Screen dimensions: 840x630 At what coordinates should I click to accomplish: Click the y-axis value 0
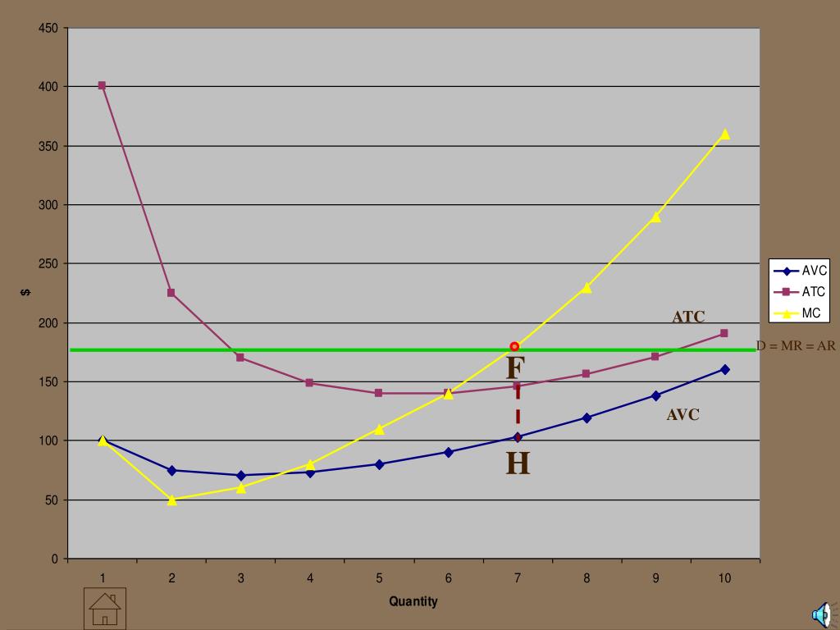click(55, 559)
